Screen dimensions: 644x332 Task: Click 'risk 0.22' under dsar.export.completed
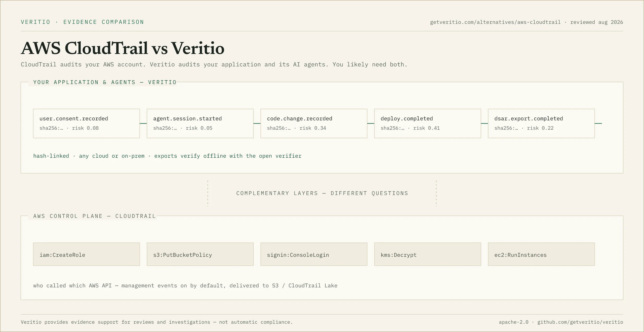point(540,128)
